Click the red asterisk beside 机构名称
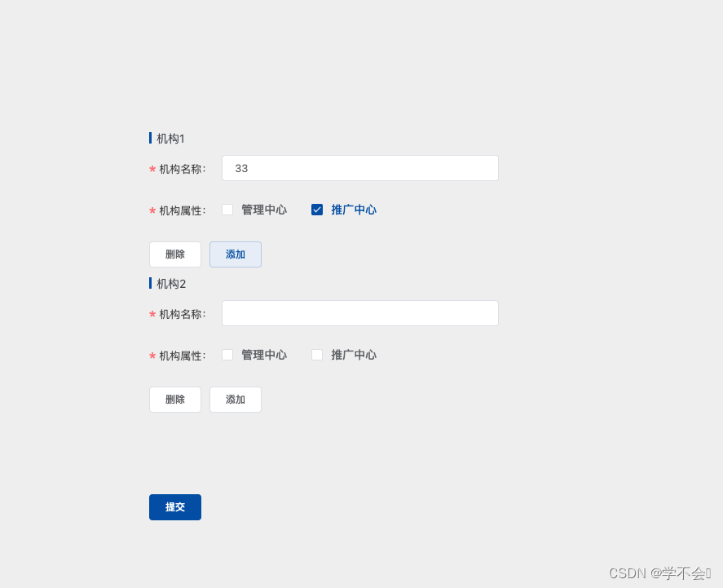The height and width of the screenshot is (588, 723). pyautogui.click(x=152, y=170)
